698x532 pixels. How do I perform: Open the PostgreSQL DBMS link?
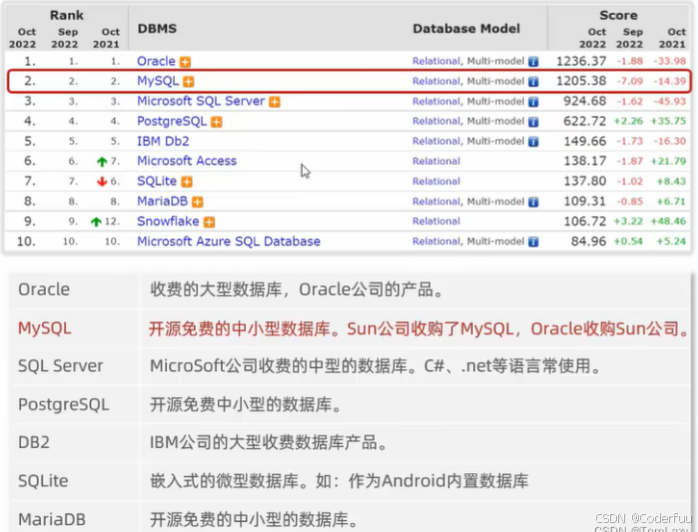tap(172, 121)
